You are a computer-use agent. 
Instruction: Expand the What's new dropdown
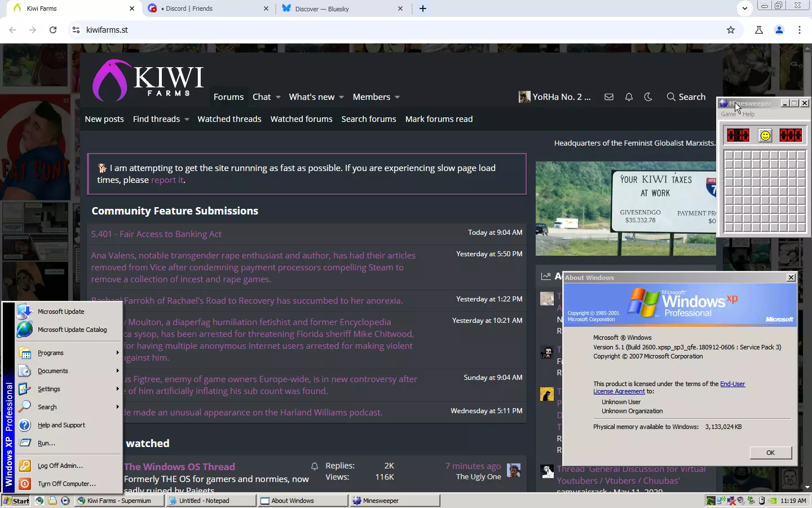(341, 97)
